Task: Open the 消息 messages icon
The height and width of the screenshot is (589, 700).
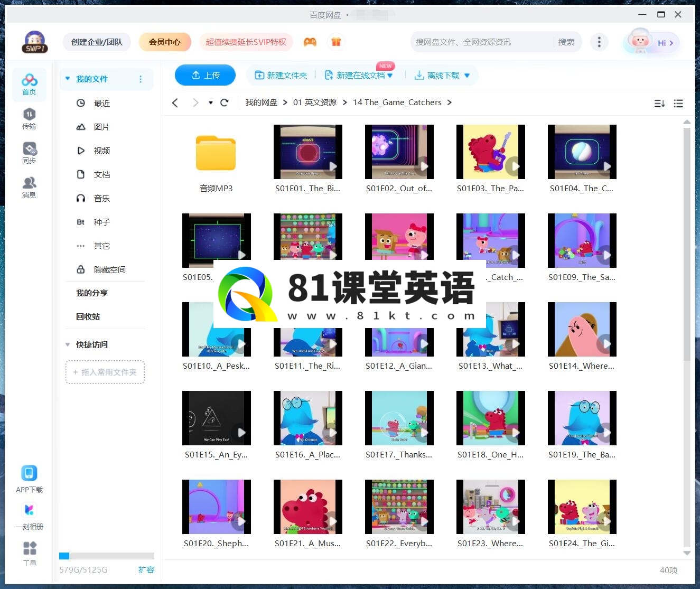Action: tap(29, 187)
